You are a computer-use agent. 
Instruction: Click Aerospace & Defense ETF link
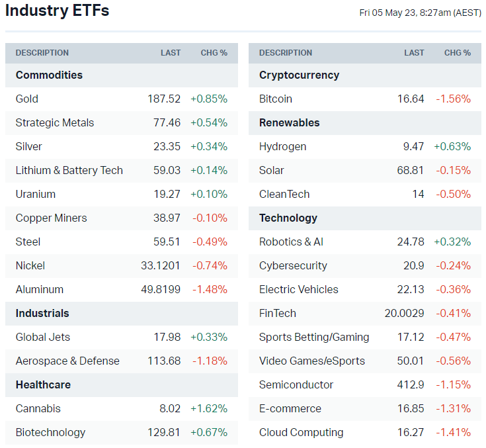[67, 361]
